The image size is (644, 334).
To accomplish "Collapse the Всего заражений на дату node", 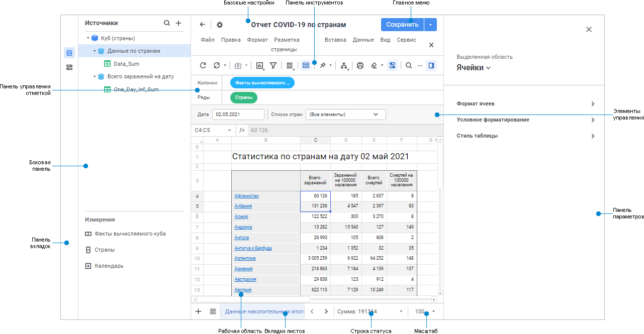I will [94, 76].
